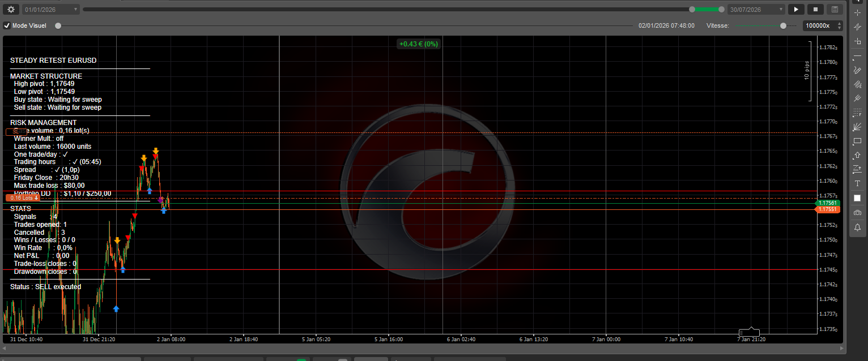The height and width of the screenshot is (361, 868).
Task: Open the white color swatch
Action: [857, 198]
